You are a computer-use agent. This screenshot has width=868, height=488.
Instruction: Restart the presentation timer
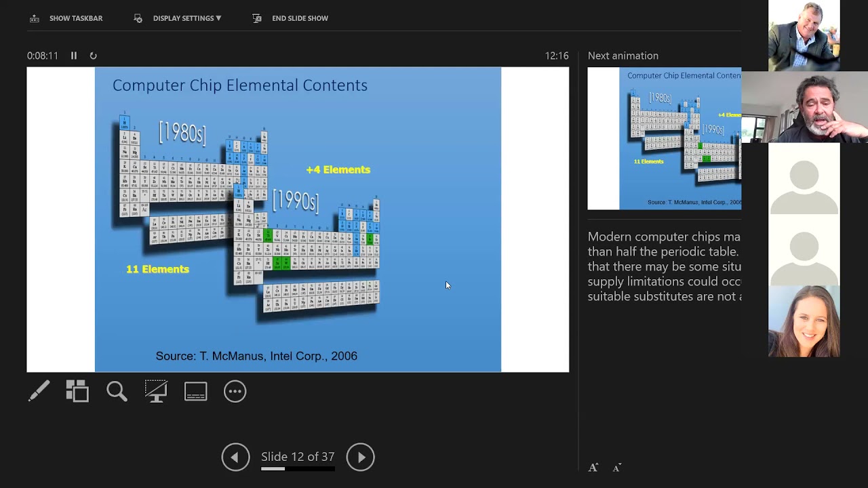93,56
